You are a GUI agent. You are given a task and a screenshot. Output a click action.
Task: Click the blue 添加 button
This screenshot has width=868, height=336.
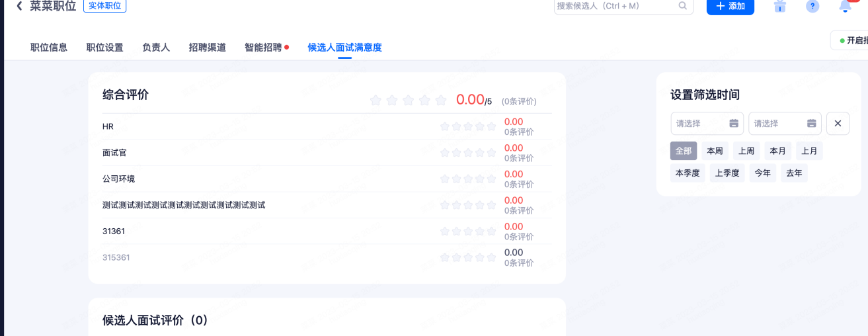730,6
